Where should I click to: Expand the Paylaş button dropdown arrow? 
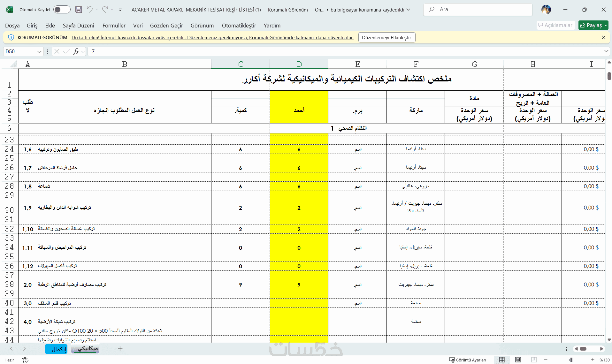coord(606,25)
